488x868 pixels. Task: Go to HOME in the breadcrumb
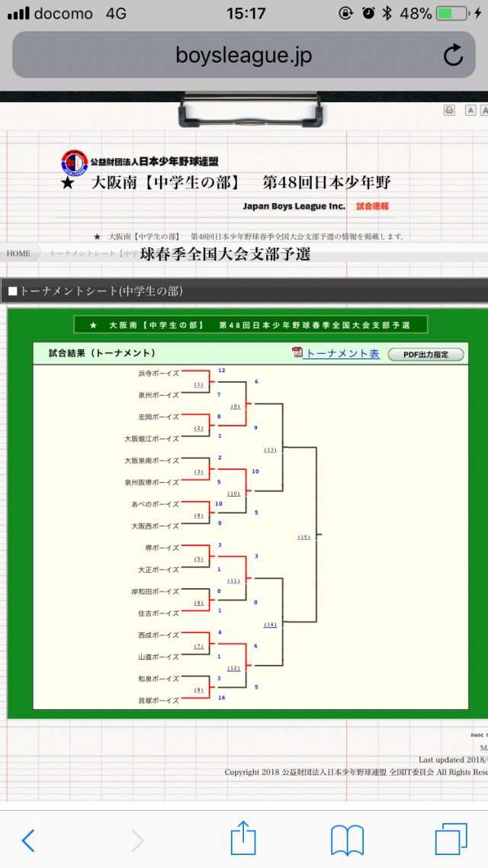pyautogui.click(x=18, y=253)
